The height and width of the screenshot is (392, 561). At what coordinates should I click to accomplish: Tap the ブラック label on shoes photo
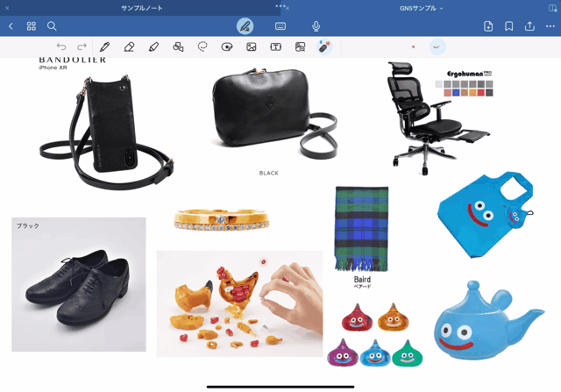27,225
